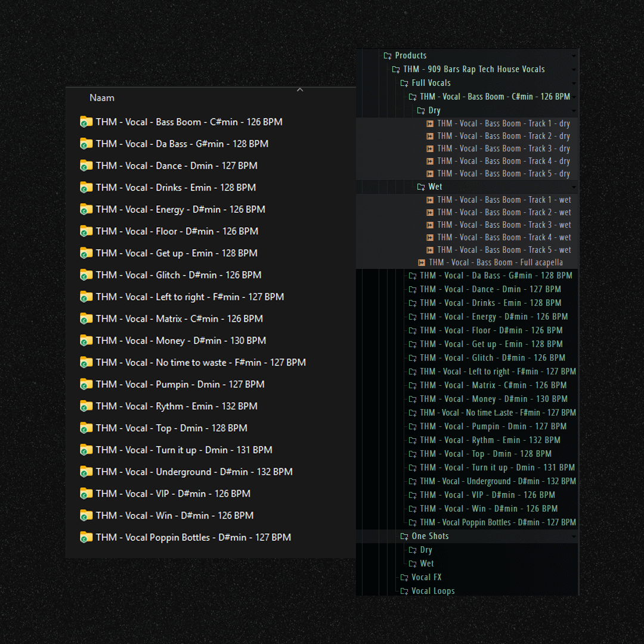Collapse the Full Vocals folder

[431, 83]
